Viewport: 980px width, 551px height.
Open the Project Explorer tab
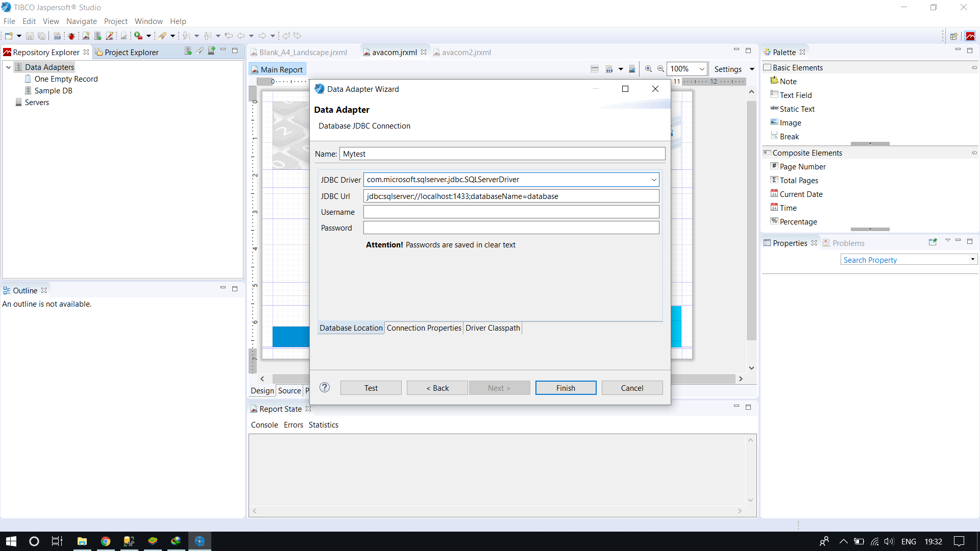[x=131, y=52]
